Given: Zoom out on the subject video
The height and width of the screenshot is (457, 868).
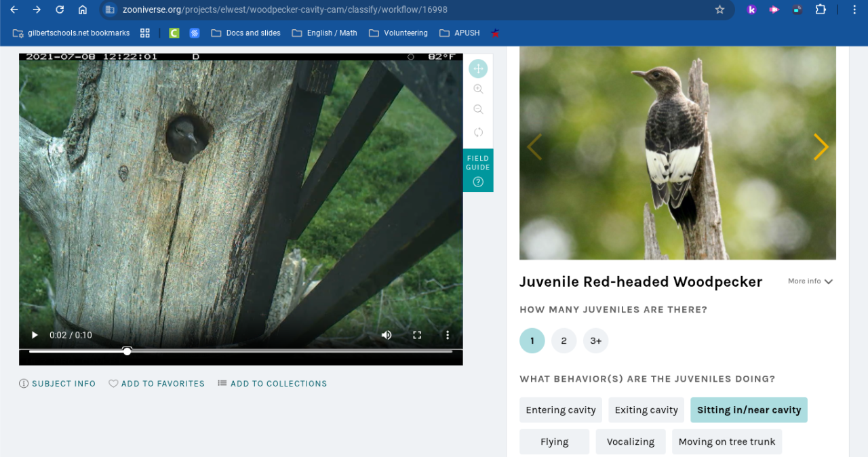Looking at the screenshot, I should point(478,109).
